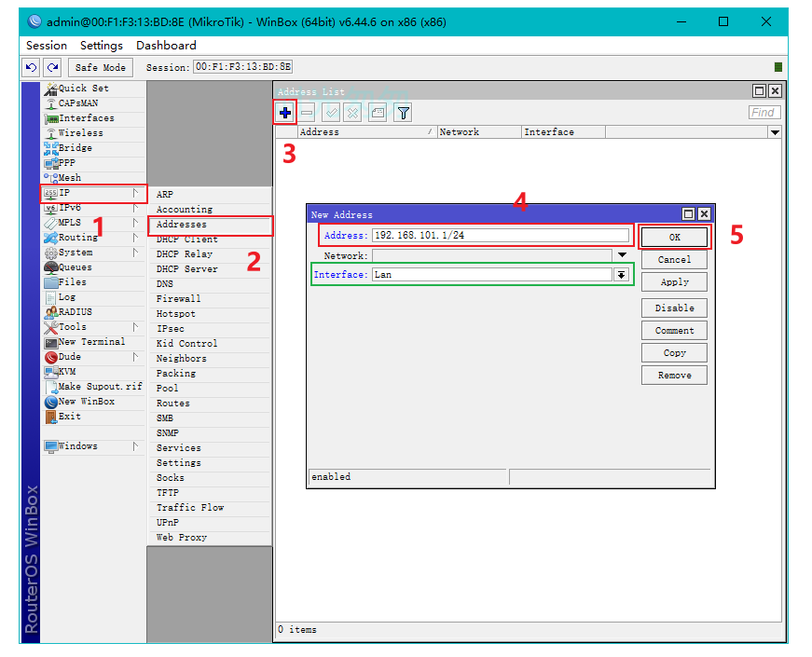Select Routes in IP submenu
Viewport: 812px width, 657px height.
click(209, 404)
